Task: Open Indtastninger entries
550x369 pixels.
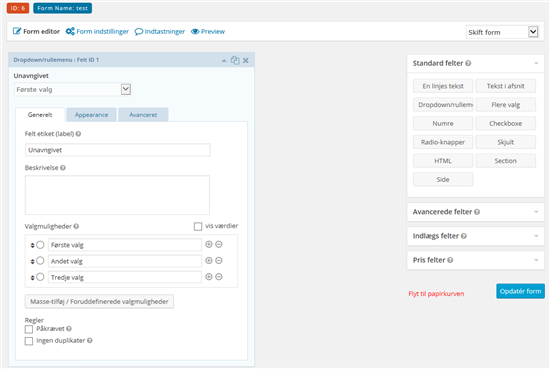Action: tap(160, 32)
